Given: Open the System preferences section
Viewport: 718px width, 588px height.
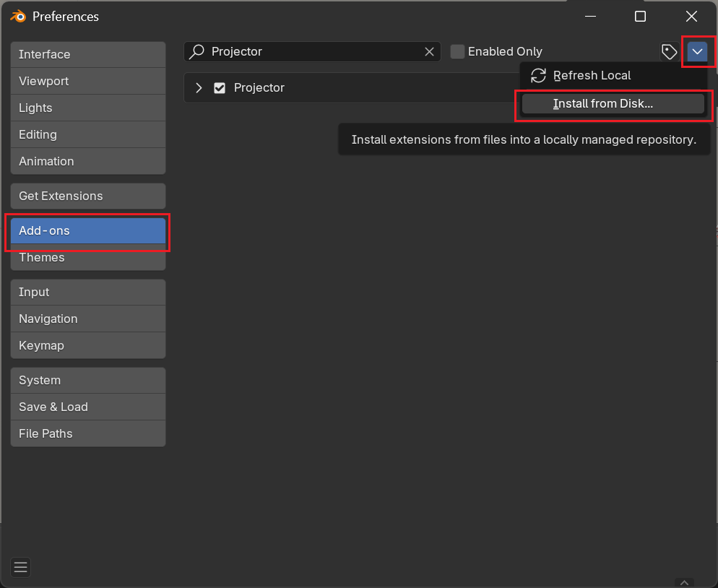Looking at the screenshot, I should click(x=88, y=380).
